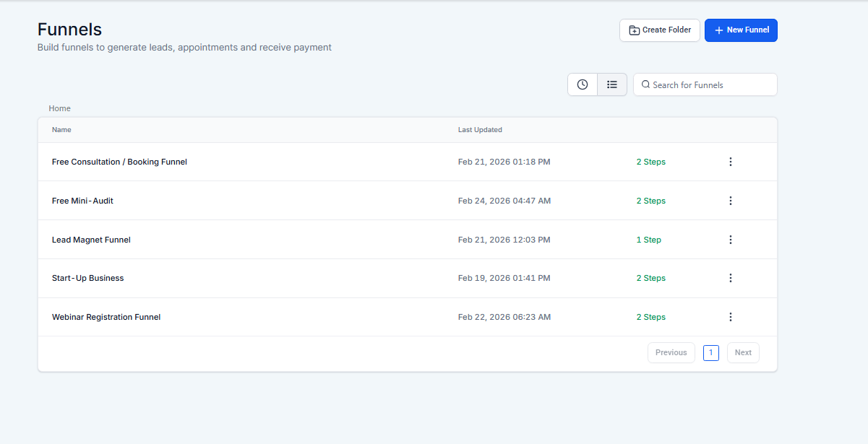Click the Home breadcrumb

tap(60, 108)
